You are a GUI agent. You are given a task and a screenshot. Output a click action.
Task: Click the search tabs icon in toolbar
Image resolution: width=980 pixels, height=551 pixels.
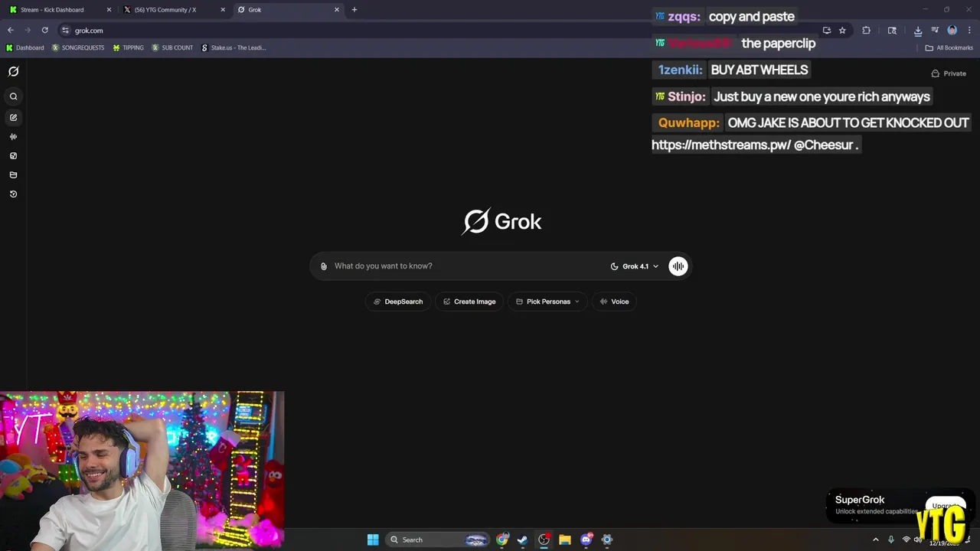click(892, 31)
